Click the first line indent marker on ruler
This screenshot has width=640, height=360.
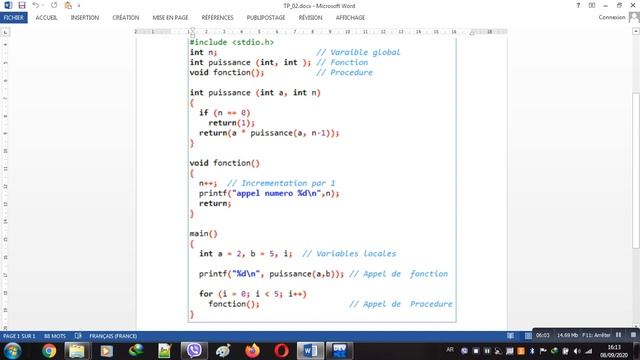(192, 30)
